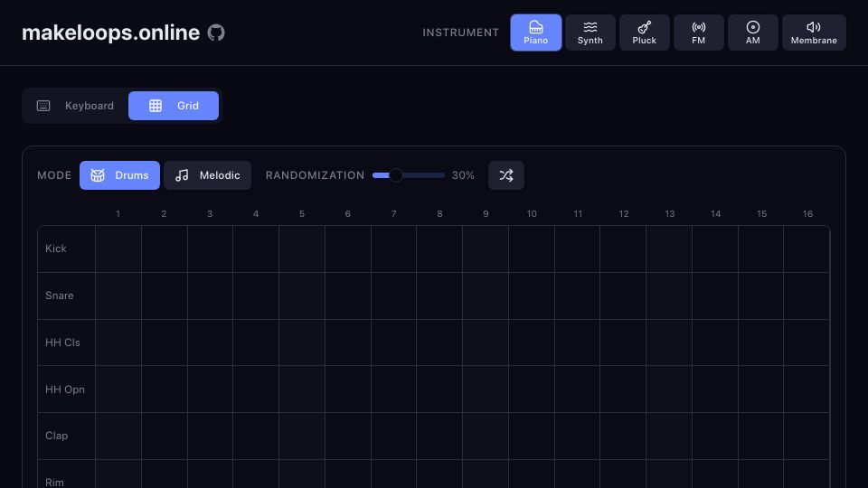The width and height of the screenshot is (868, 488).
Task: Toggle the Clap cell at step 14
Action: (715, 436)
